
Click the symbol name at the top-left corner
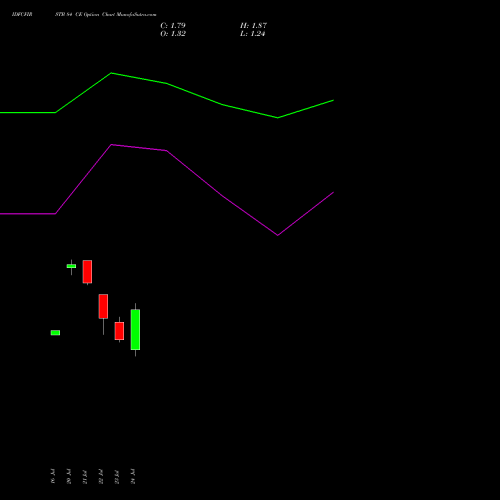pyautogui.click(x=22, y=14)
